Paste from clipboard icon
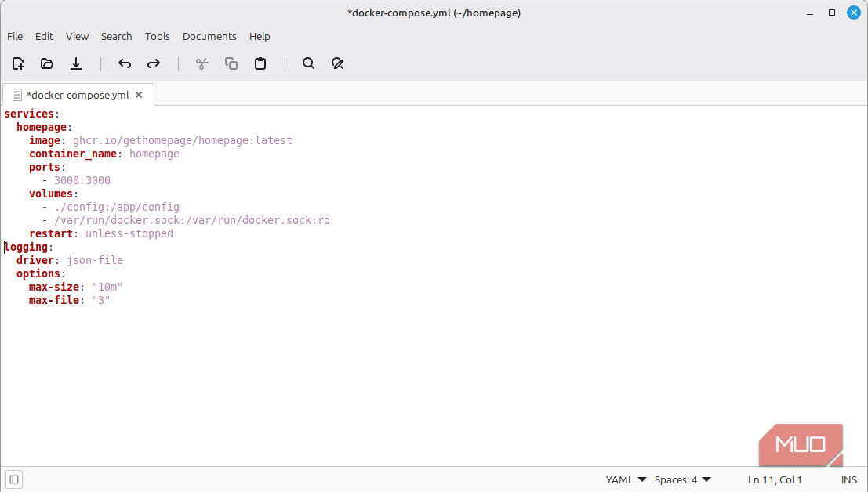 tap(260, 63)
